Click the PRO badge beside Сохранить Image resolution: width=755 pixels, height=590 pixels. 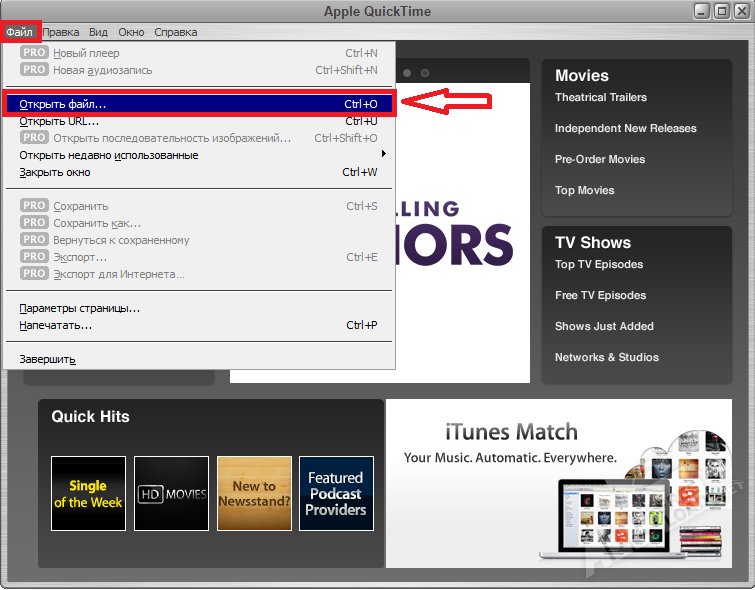pyautogui.click(x=34, y=206)
